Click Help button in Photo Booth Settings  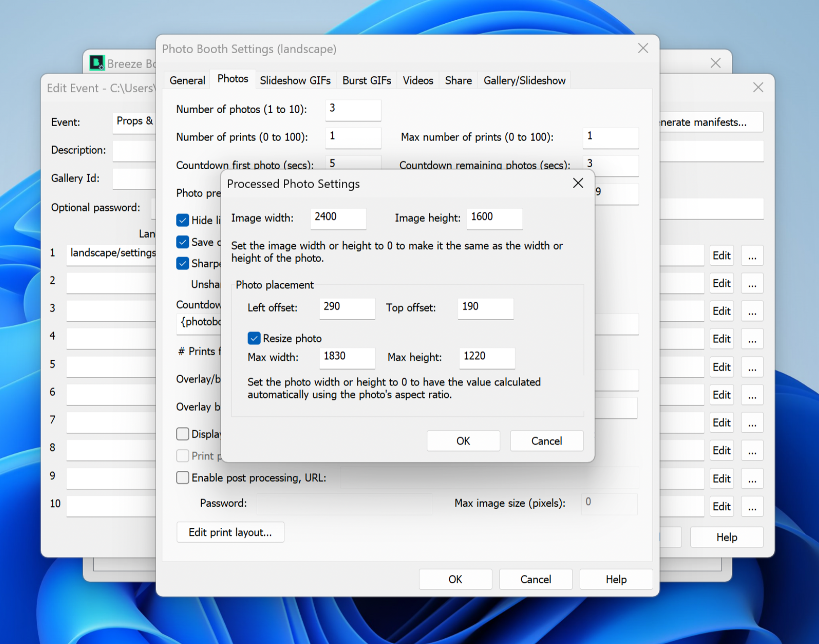click(615, 579)
